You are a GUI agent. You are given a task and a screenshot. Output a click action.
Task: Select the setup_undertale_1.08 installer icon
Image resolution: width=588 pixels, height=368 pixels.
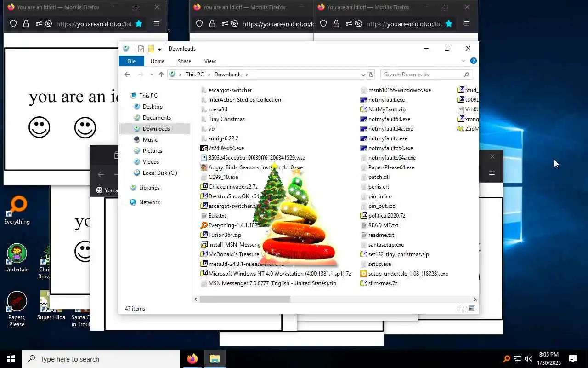364,274
